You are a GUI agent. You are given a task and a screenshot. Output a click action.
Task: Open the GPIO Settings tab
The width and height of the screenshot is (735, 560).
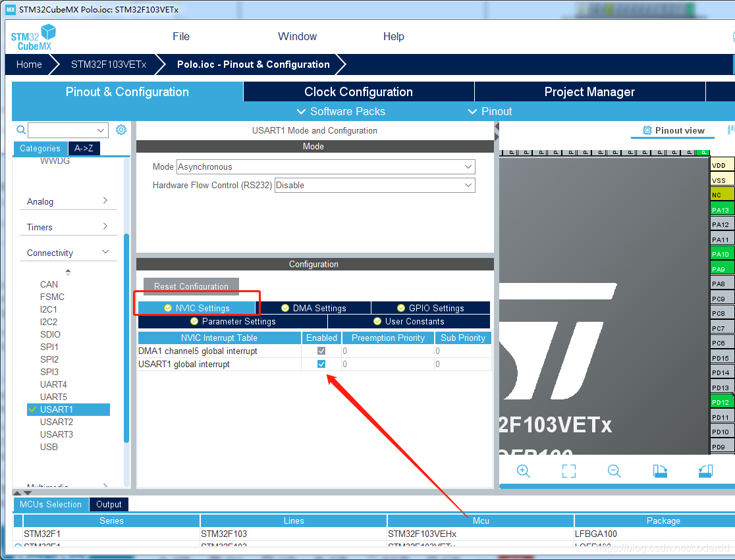point(431,308)
